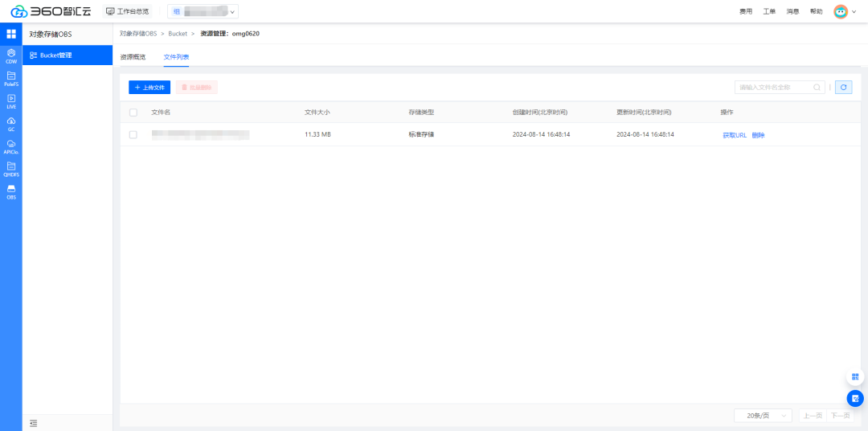Open the OBS service icon
The width and height of the screenshot is (868, 431).
tap(11, 191)
